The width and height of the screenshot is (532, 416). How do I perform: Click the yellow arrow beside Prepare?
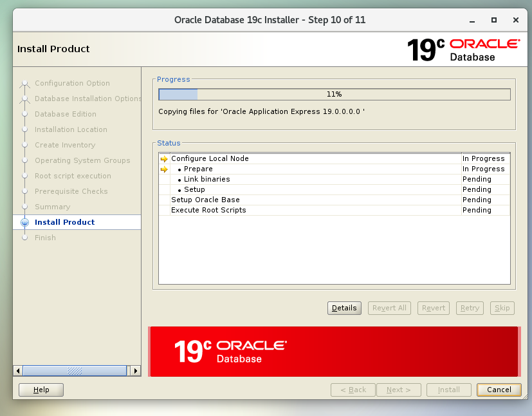click(x=163, y=169)
